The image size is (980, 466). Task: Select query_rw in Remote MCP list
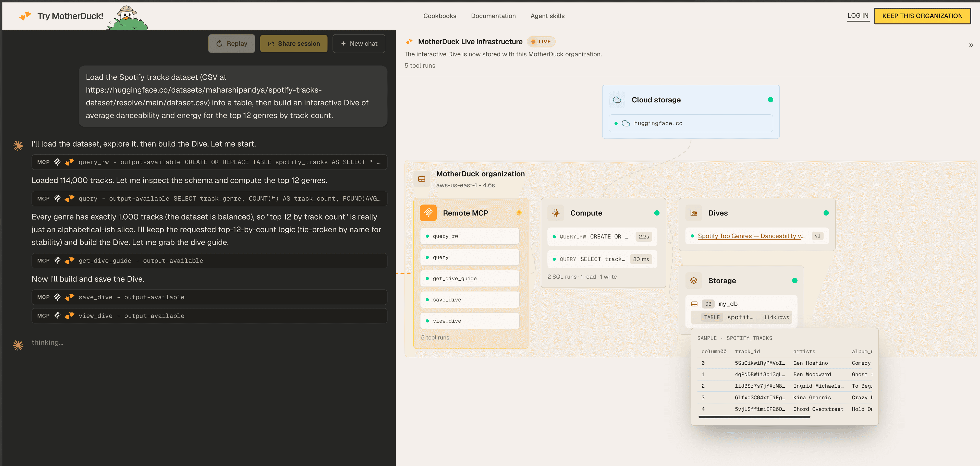click(470, 236)
